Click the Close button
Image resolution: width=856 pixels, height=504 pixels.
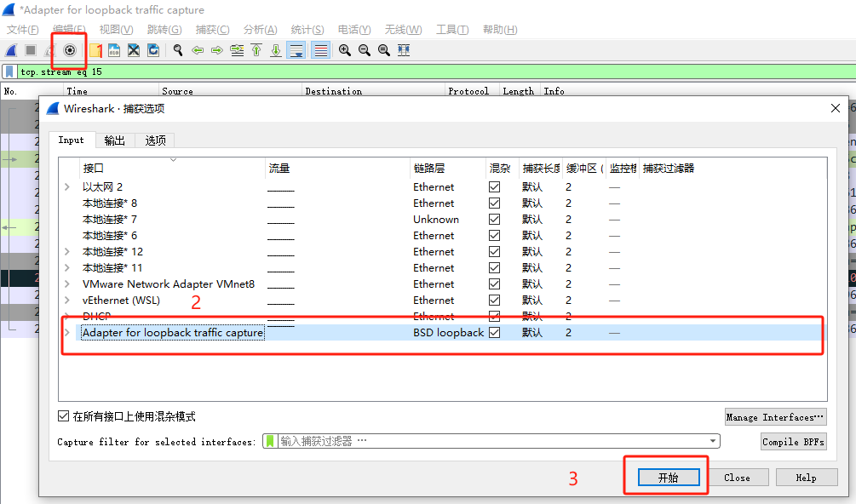[737, 478]
